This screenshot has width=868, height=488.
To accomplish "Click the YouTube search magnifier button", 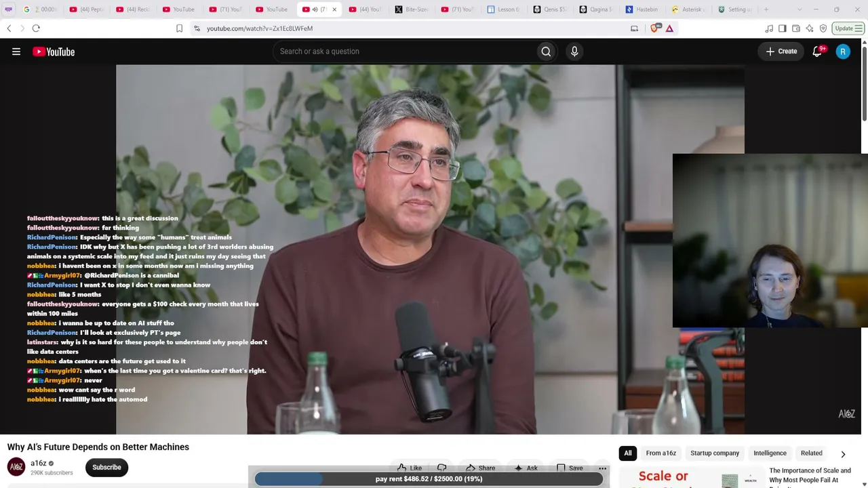I will tap(546, 52).
